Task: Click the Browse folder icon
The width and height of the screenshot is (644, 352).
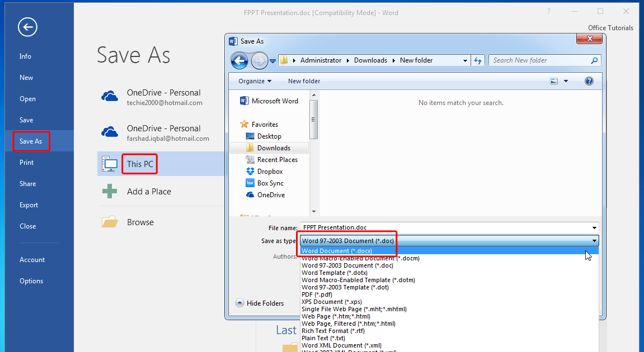Action: click(x=110, y=222)
